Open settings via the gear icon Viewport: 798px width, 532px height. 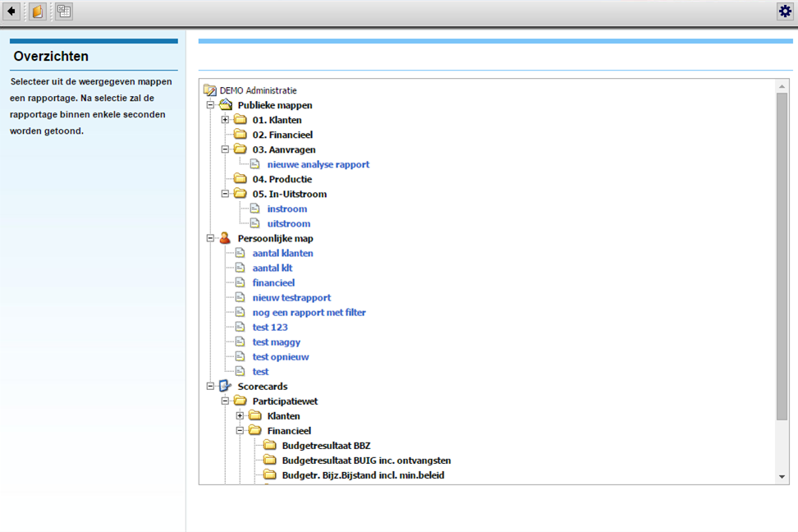point(785,11)
